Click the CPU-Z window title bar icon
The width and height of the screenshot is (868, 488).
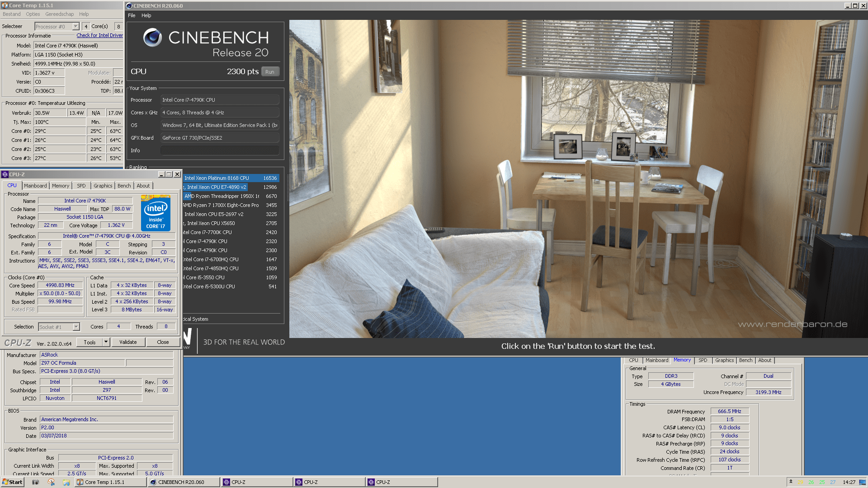coord(5,174)
